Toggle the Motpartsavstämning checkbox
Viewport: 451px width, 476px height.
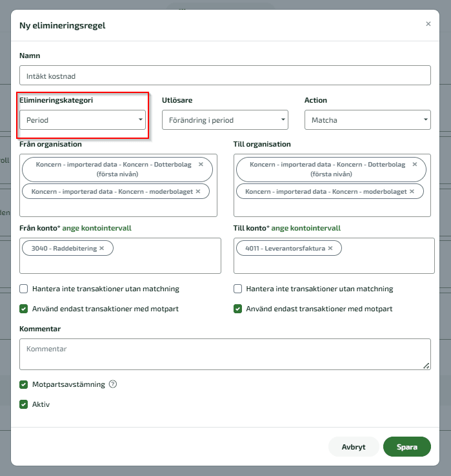coord(24,384)
